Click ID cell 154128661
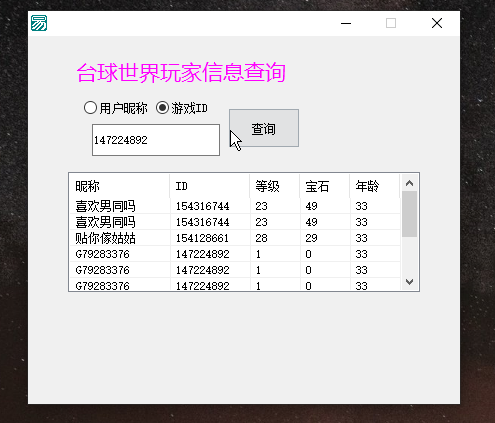The height and width of the screenshot is (423, 495). point(202,238)
